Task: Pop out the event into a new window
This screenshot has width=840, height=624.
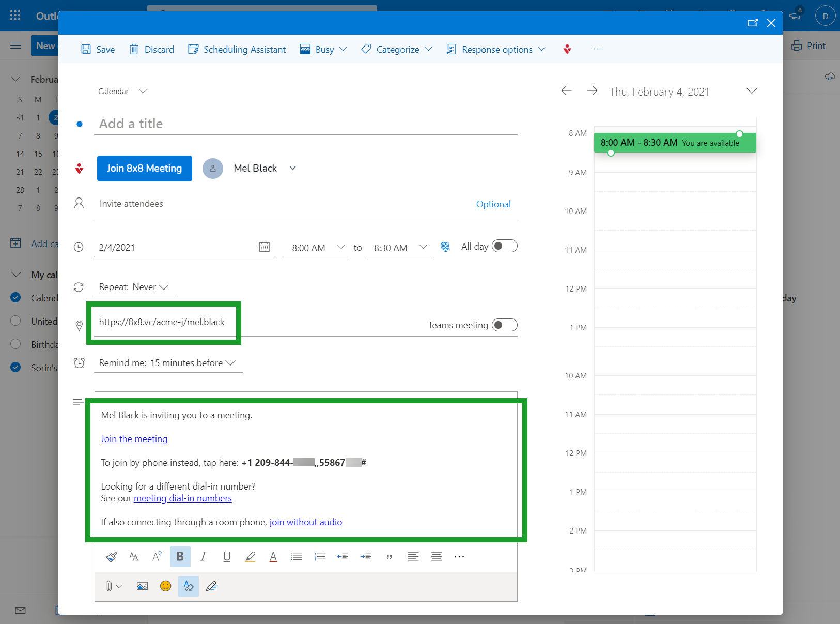Action: [753, 23]
